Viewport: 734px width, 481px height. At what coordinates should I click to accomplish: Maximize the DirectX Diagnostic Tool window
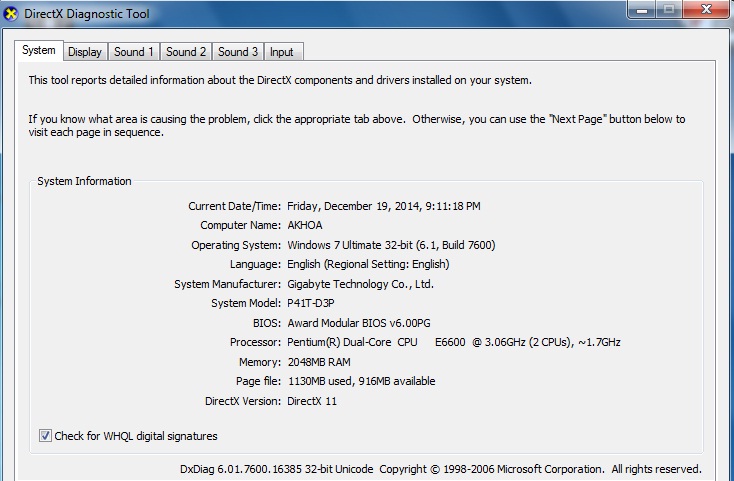click(669, 9)
